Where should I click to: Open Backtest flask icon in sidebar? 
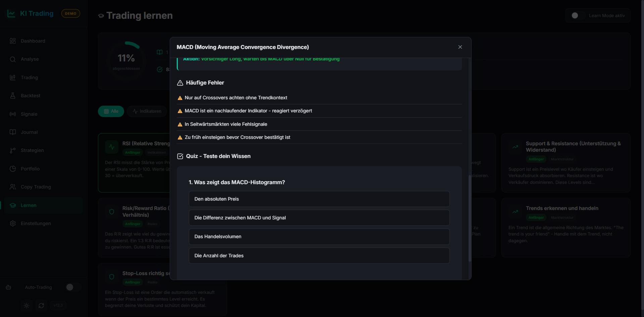(x=13, y=96)
